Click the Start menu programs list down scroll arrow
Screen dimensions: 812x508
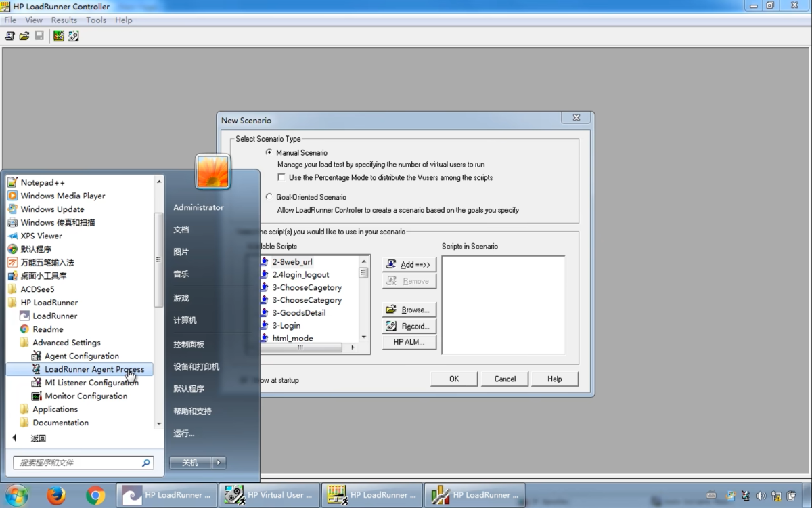tap(159, 424)
